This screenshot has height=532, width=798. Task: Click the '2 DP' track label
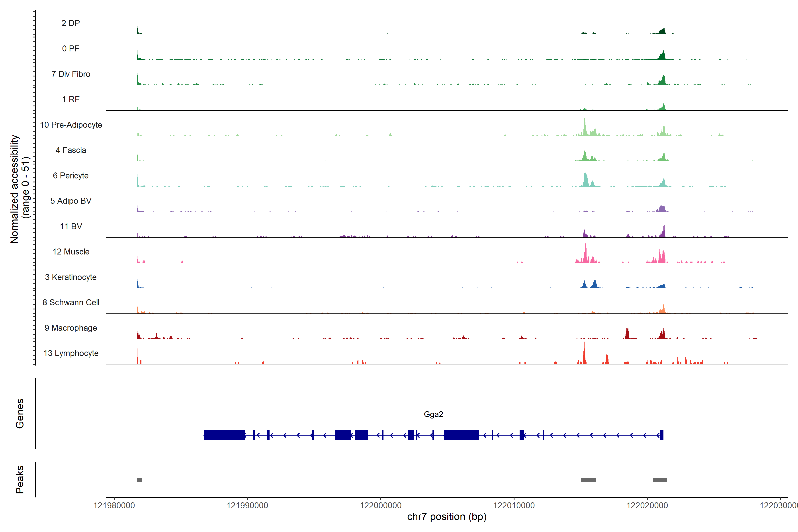click(70, 23)
